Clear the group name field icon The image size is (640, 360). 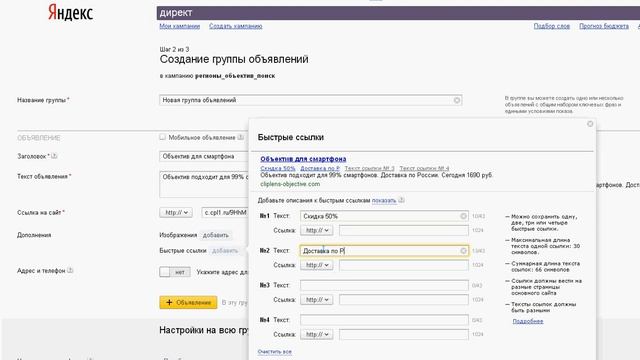(x=457, y=100)
